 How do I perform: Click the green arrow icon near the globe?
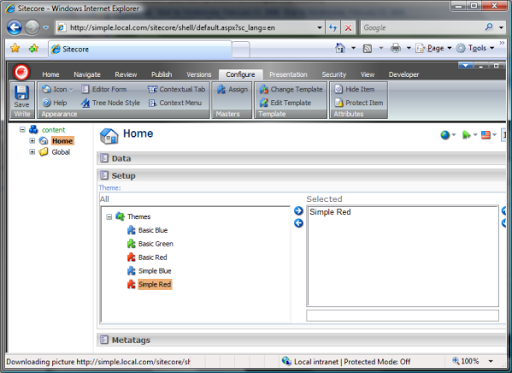466,135
